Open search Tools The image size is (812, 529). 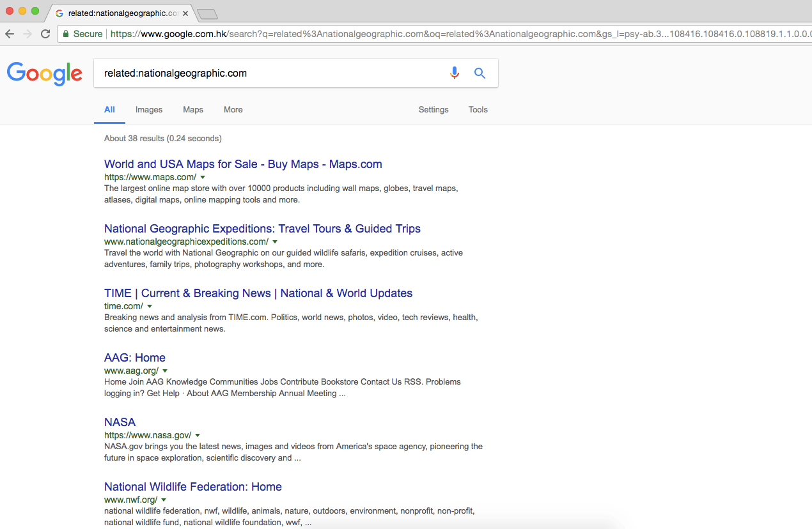478,110
